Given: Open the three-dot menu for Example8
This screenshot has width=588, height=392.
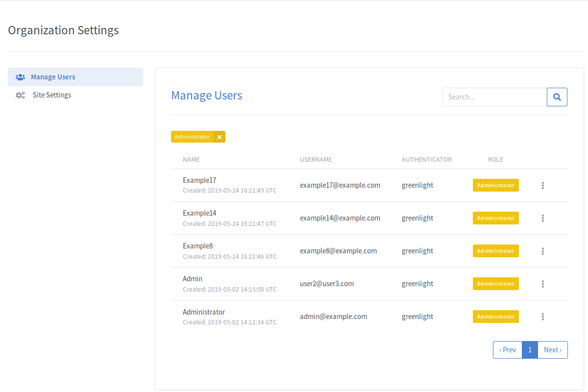Looking at the screenshot, I should click(543, 251).
